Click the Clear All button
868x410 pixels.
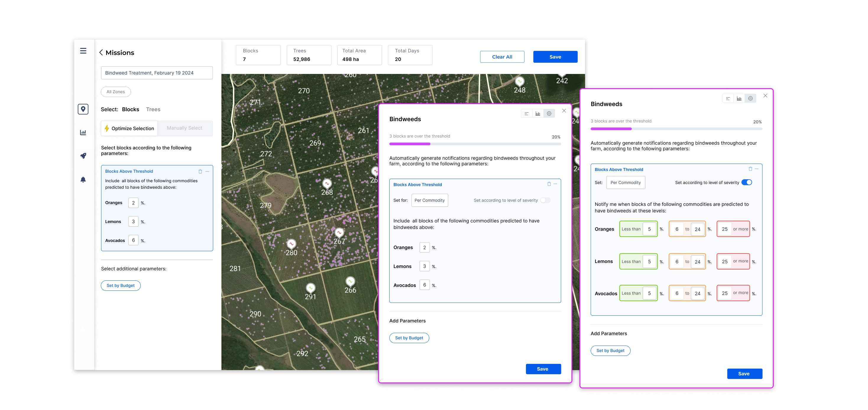point(502,57)
